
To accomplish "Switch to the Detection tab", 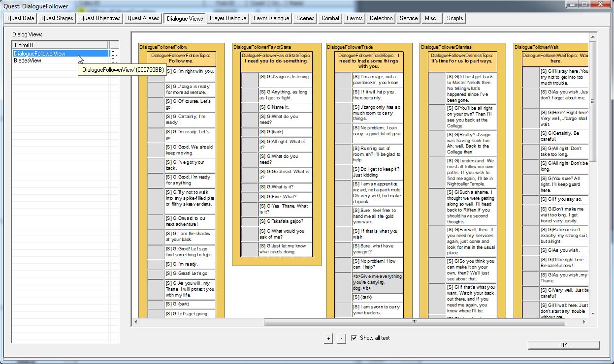I will (381, 18).
